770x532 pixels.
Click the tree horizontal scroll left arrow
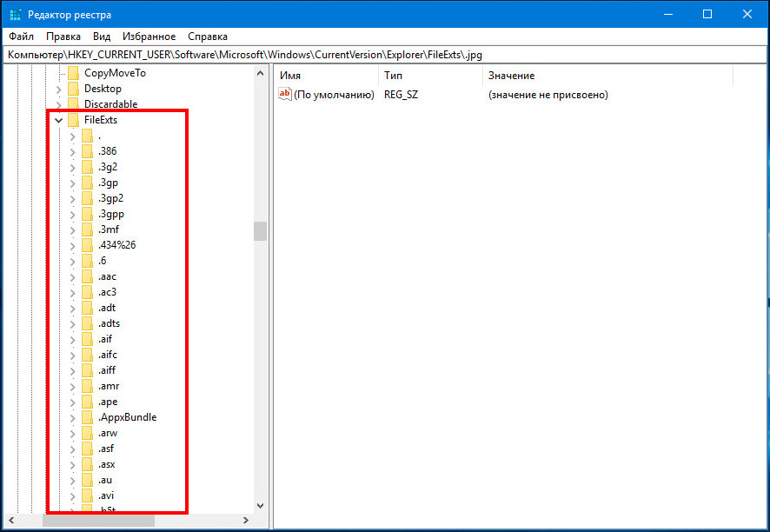(12, 520)
